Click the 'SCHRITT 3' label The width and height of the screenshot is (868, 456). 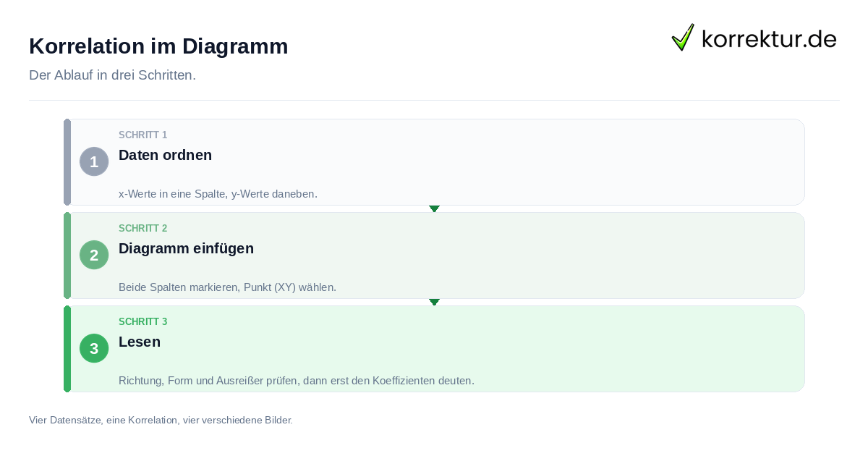142,321
